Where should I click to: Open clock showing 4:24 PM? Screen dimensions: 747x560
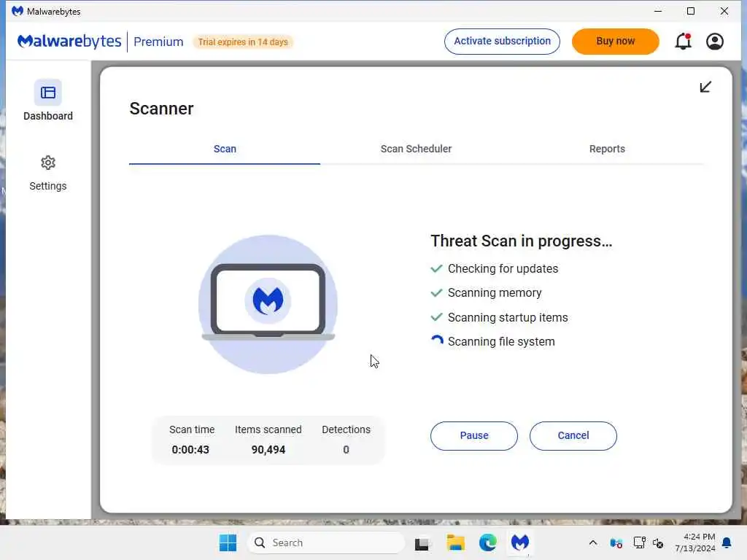695,542
